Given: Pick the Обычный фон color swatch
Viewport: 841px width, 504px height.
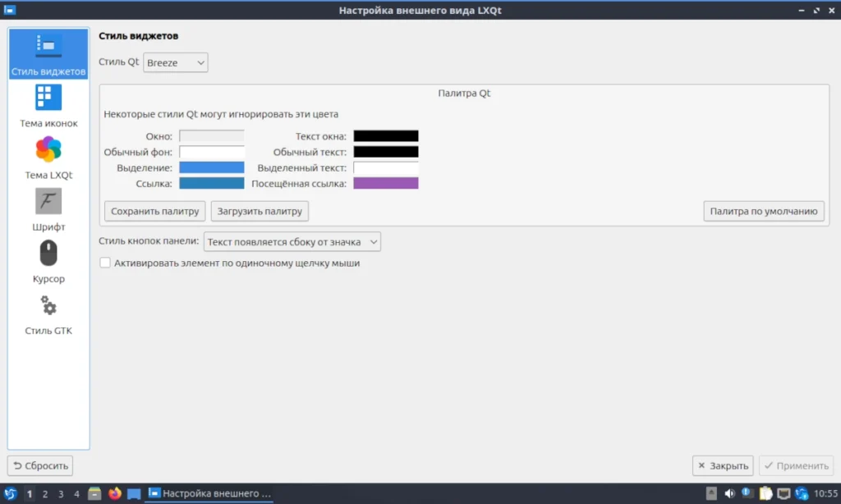Looking at the screenshot, I should 211,152.
